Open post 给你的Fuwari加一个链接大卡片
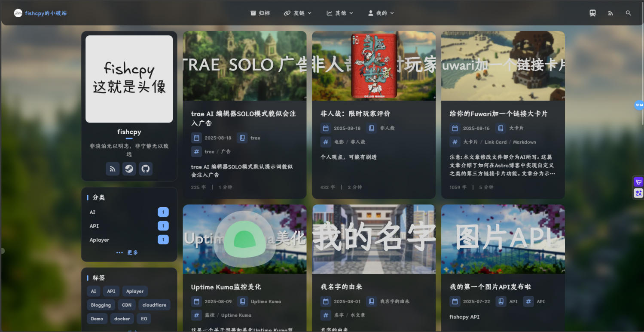 pos(498,114)
